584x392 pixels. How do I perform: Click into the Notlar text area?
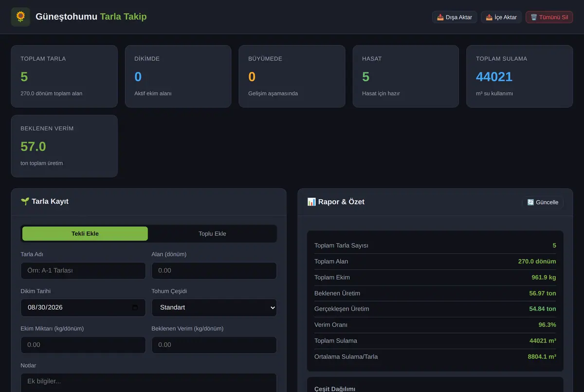click(148, 382)
